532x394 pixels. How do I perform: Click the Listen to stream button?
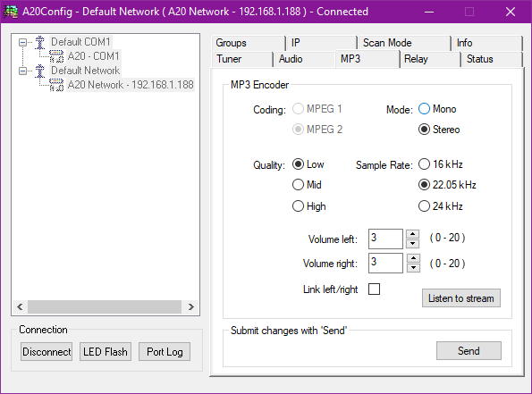click(461, 298)
